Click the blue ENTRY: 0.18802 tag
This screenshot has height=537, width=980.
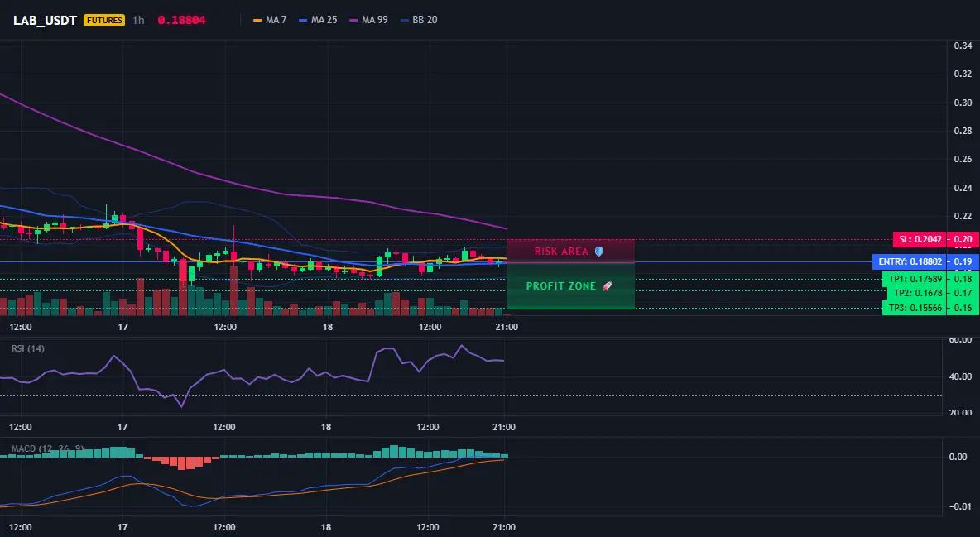910,262
